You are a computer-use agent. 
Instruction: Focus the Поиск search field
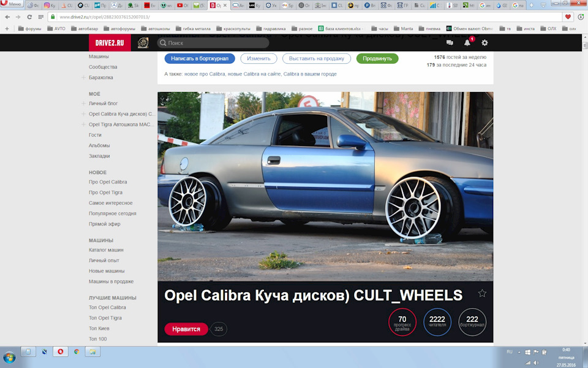click(x=213, y=43)
